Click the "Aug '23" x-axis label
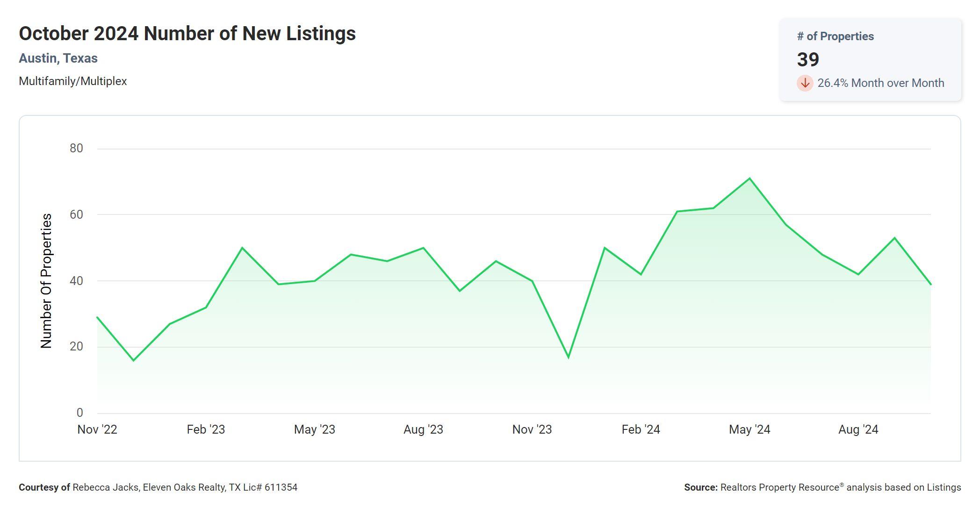The width and height of the screenshot is (980, 514). (x=423, y=429)
